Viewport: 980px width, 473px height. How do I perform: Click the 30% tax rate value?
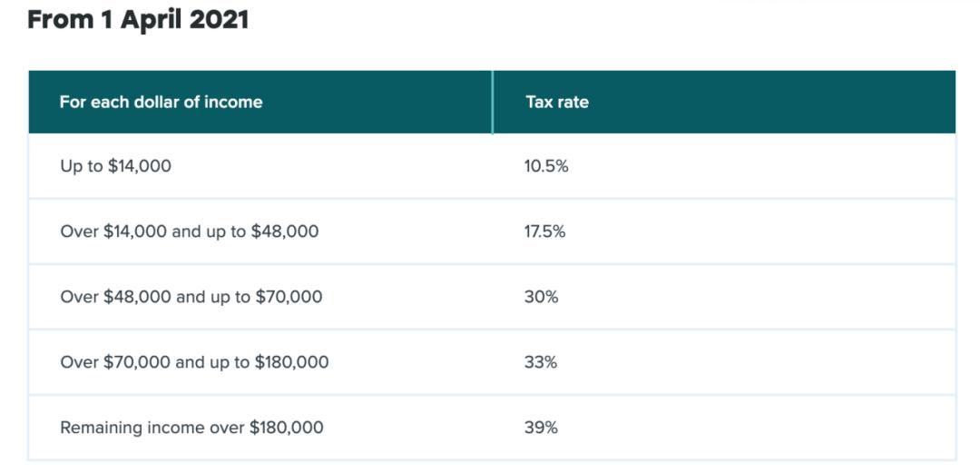pos(541,297)
